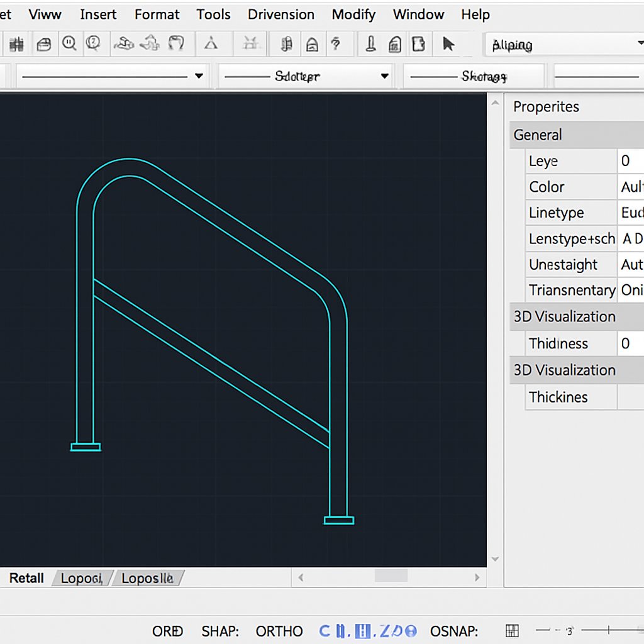The height and width of the screenshot is (644, 644).
Task: Click the calculator icon in toolbar
Action: pyautogui.click(x=395, y=44)
